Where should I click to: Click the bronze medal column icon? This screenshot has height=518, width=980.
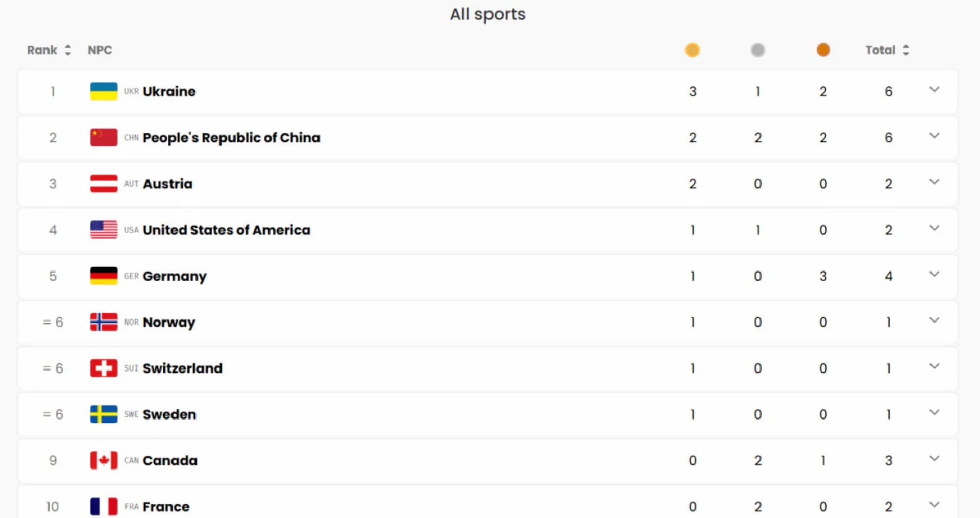pos(823,50)
